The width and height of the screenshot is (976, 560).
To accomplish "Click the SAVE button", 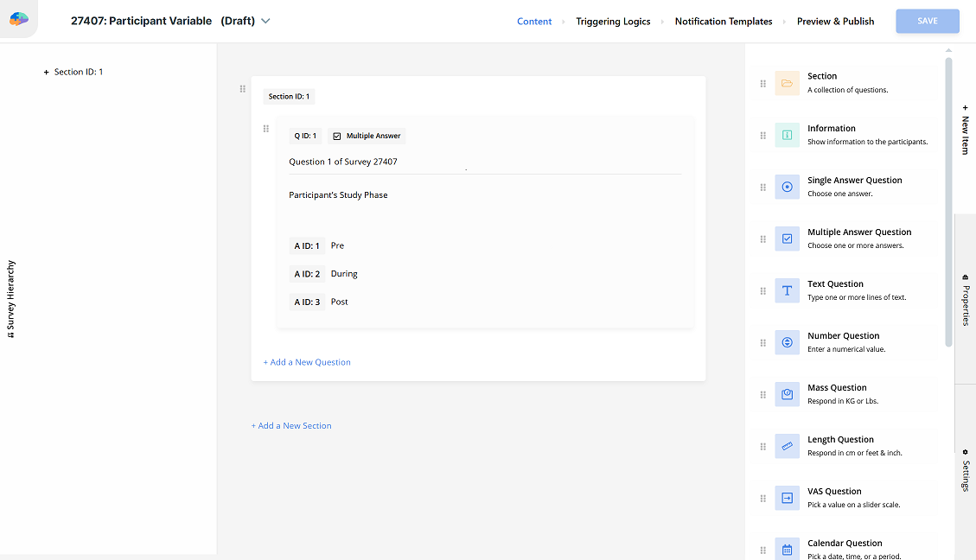I will coord(927,22).
